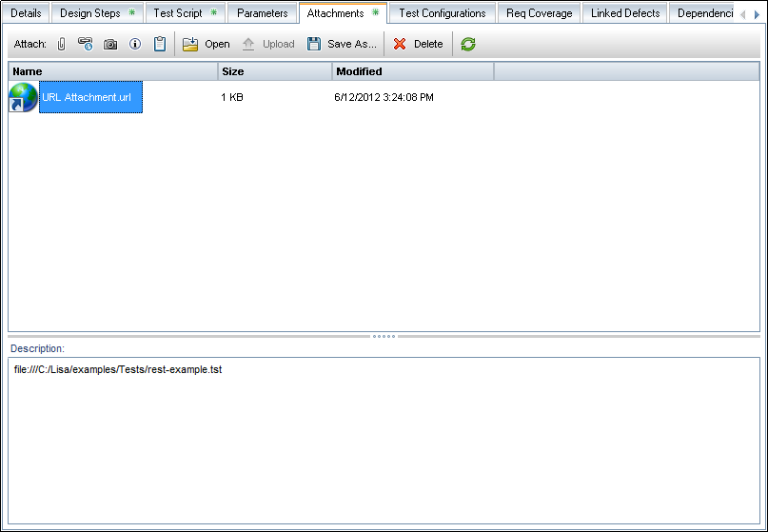The height and width of the screenshot is (532, 768).
Task: Open the Test Configurations tab
Action: coord(443,13)
